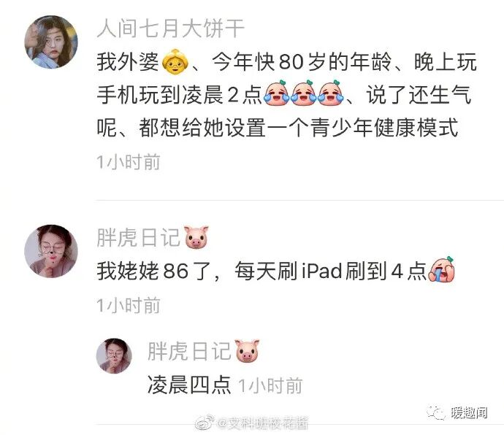Click the grandma emoji after 我外婆

tap(175, 61)
